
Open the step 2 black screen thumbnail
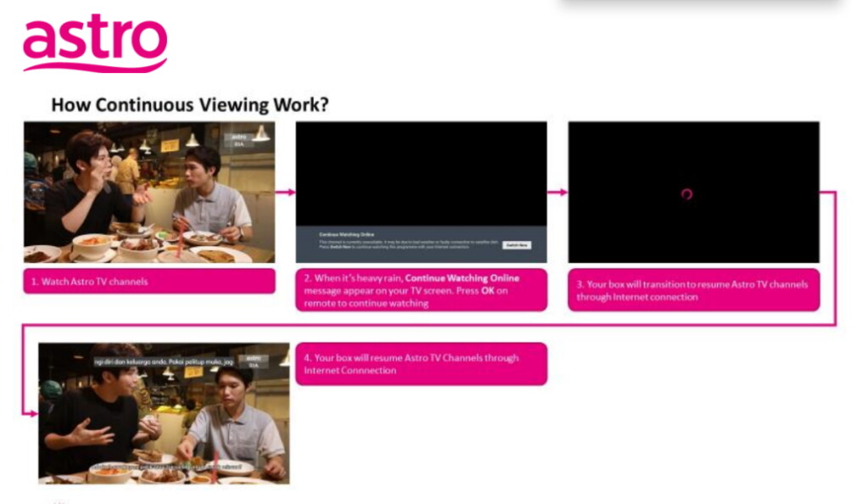tap(420, 174)
